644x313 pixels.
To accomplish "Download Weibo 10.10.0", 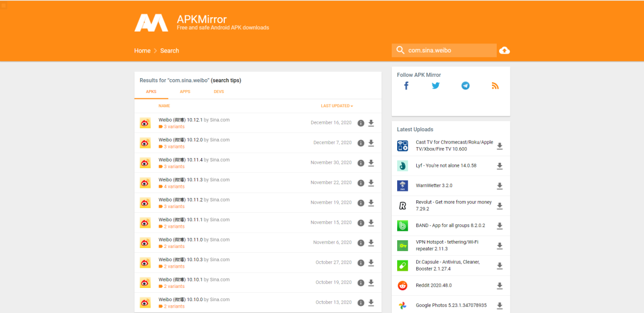I will point(371,303).
